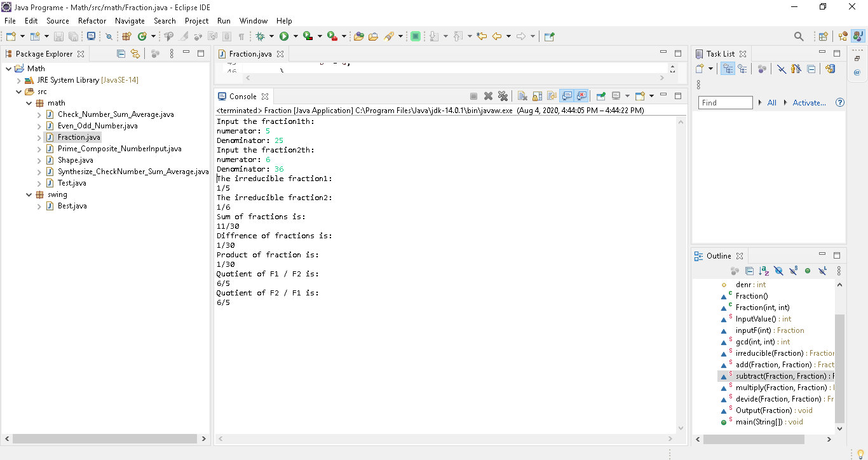Image resolution: width=868 pixels, height=460 pixels.
Task: Select main(String[]) in Outline
Action: pyautogui.click(x=769, y=422)
